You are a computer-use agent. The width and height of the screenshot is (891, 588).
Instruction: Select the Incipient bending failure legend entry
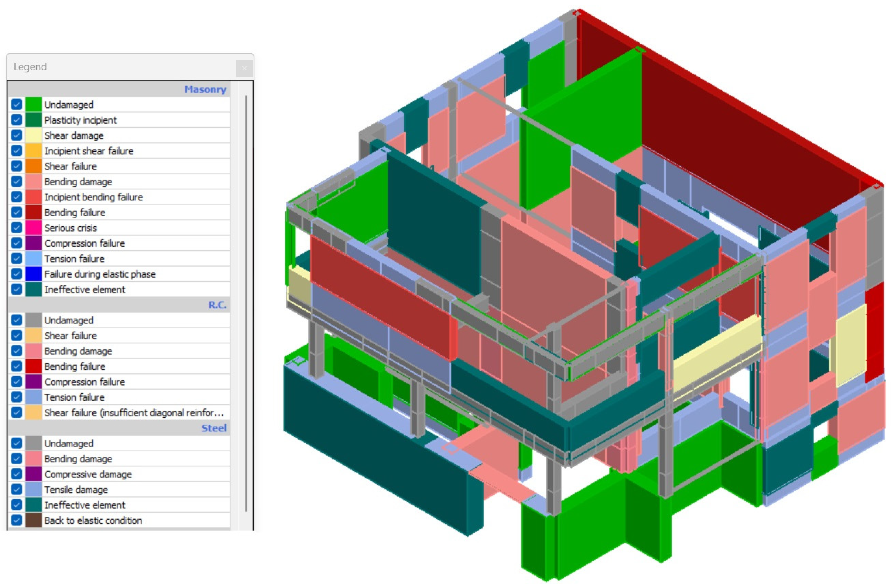tap(93, 197)
